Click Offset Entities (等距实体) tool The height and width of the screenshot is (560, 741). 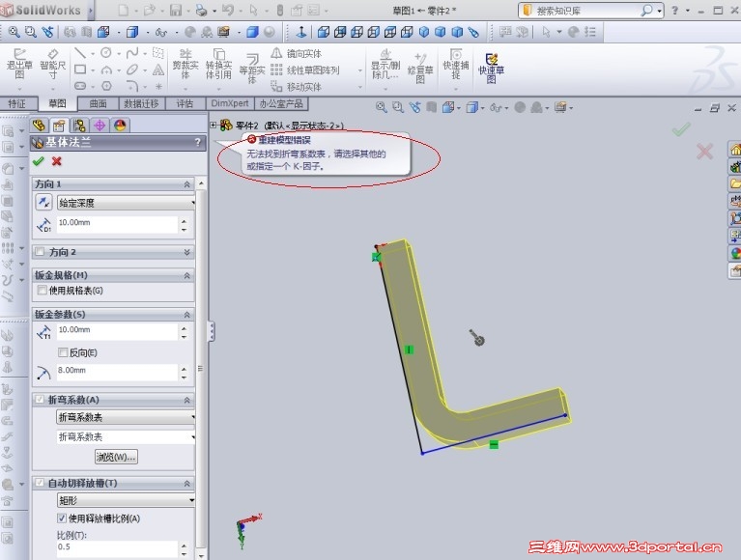click(251, 69)
